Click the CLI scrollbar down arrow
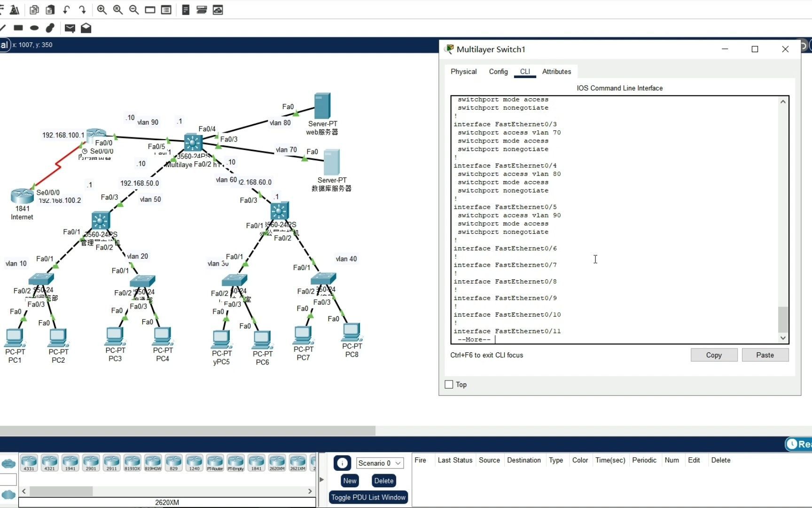Viewport: 812px width, 508px height. (783, 338)
